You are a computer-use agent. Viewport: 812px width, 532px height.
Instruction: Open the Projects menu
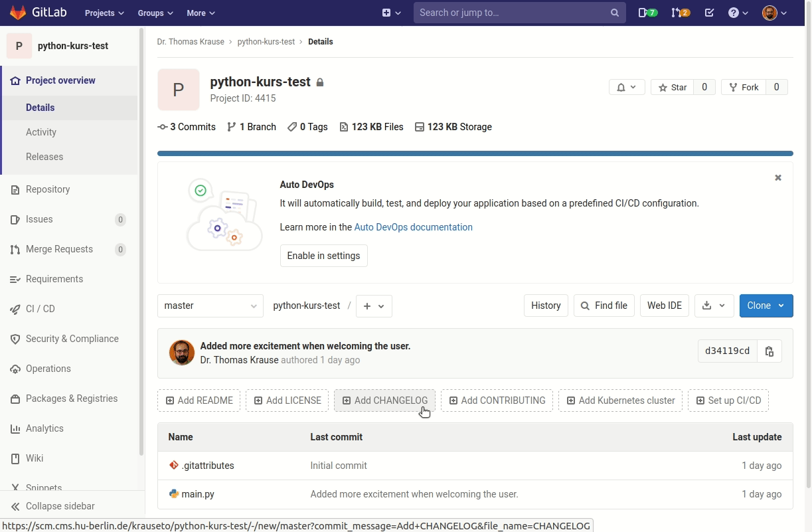[x=104, y=13]
